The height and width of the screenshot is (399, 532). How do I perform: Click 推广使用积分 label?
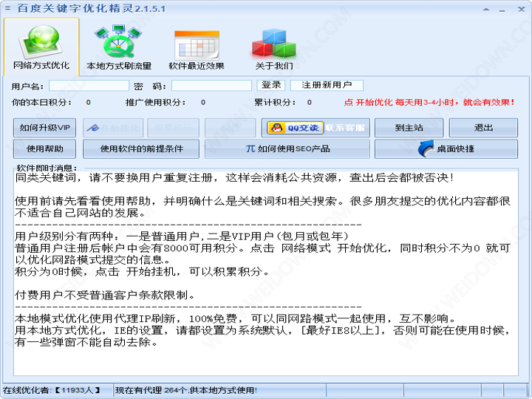(155, 102)
